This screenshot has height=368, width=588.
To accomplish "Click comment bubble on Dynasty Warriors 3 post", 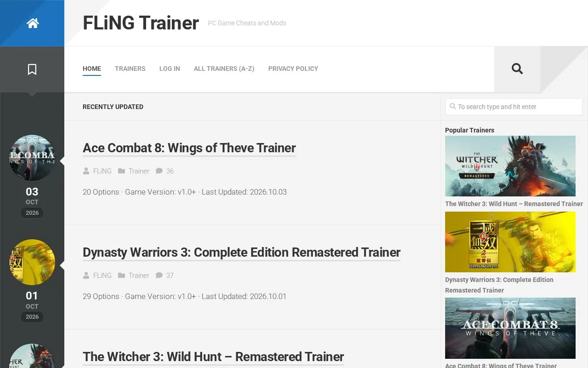I will 159,276.
